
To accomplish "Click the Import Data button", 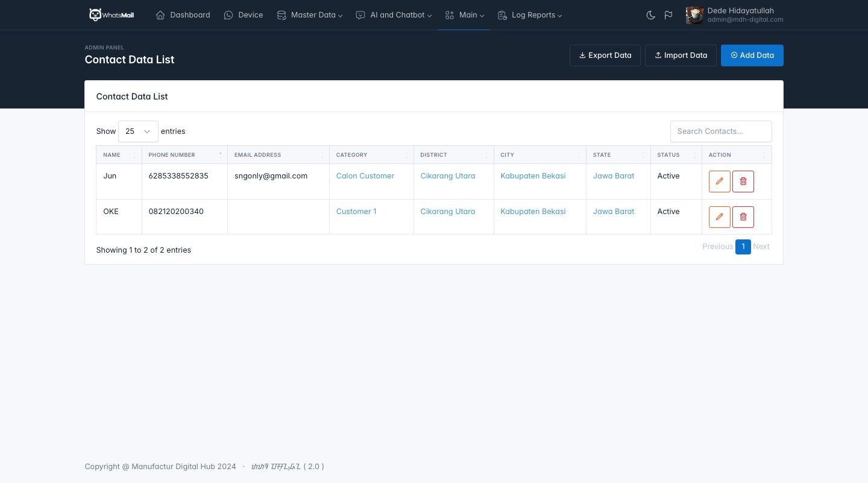I will 681,55.
